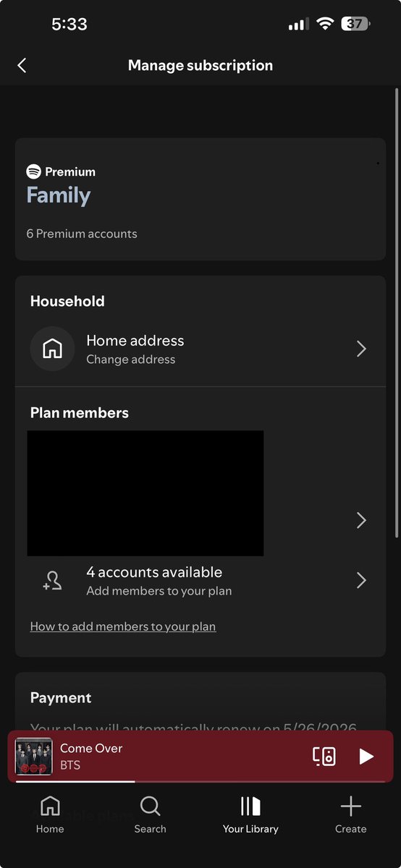Screen dimensions: 401x868
Task: Open the Come Over now playing bar
Action: point(200,757)
